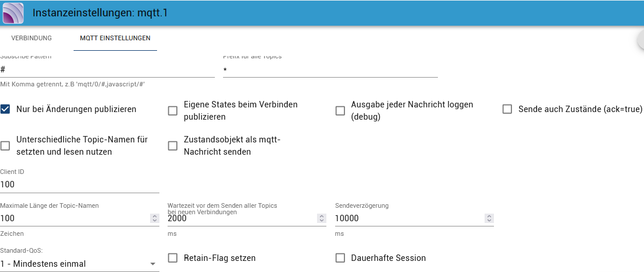The height and width of the screenshot is (272, 644).
Task: Click the Standard-QoS dropdown arrow
Action: pyautogui.click(x=153, y=264)
